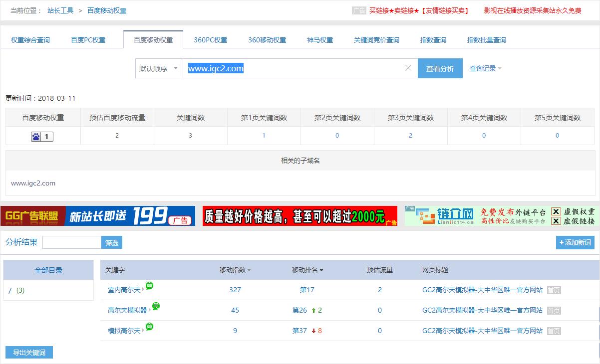The width and height of the screenshot is (600, 364).
Task: Open the www.igc2.com subdomain link
Action: pyautogui.click(x=33, y=183)
